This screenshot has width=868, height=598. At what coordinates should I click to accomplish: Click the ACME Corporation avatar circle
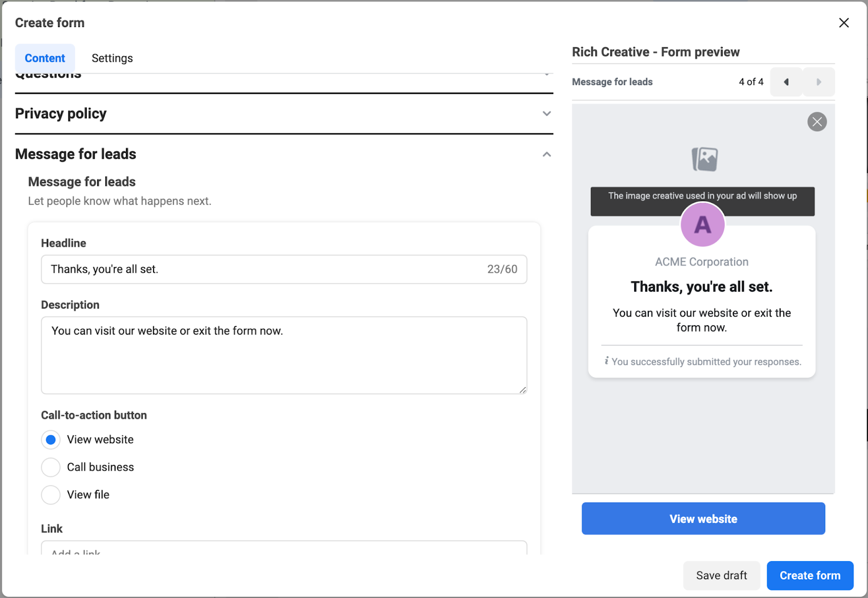[x=703, y=224]
